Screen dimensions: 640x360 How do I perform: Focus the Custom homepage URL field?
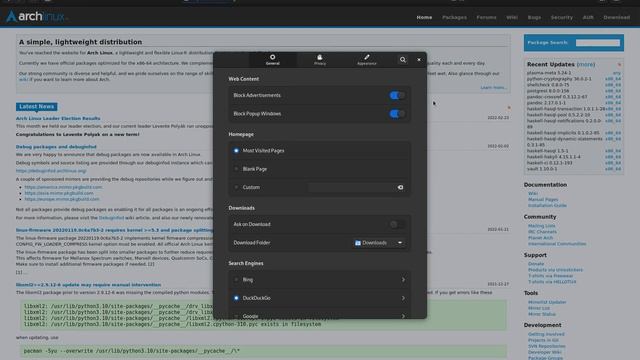click(356, 187)
